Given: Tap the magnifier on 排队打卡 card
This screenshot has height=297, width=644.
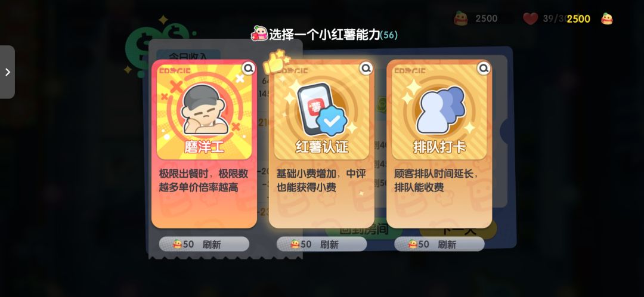Looking at the screenshot, I should (484, 68).
